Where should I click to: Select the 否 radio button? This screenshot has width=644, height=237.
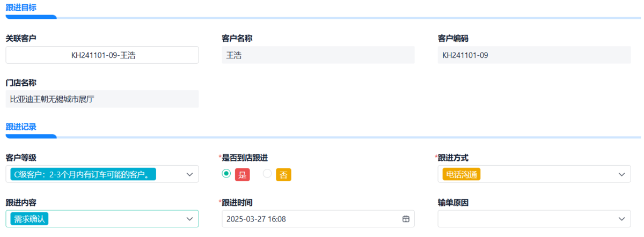click(x=267, y=174)
